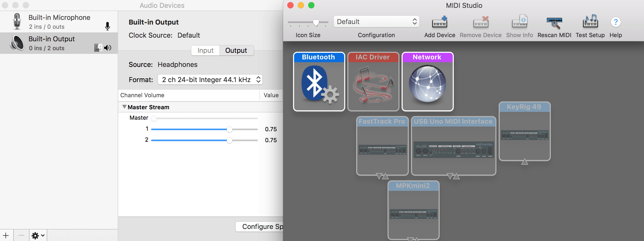644x241 pixels.
Task: Open the MIDI Configuration dropdown showing Default
Action: (376, 21)
